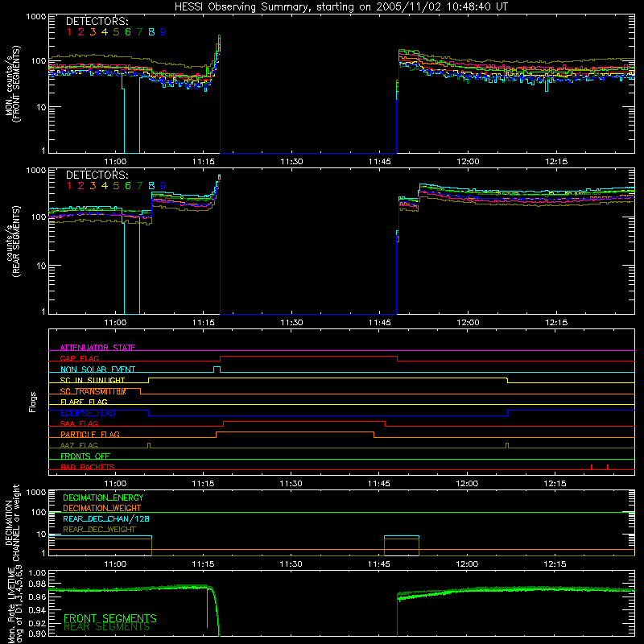644x644 pixels.
Task: Click the 11:30 tick label under front segments plot
Action: click(x=291, y=162)
